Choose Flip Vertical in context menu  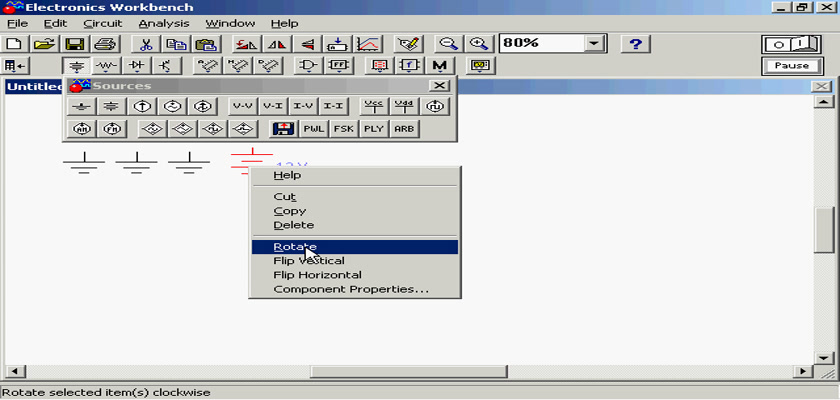tap(355, 261)
